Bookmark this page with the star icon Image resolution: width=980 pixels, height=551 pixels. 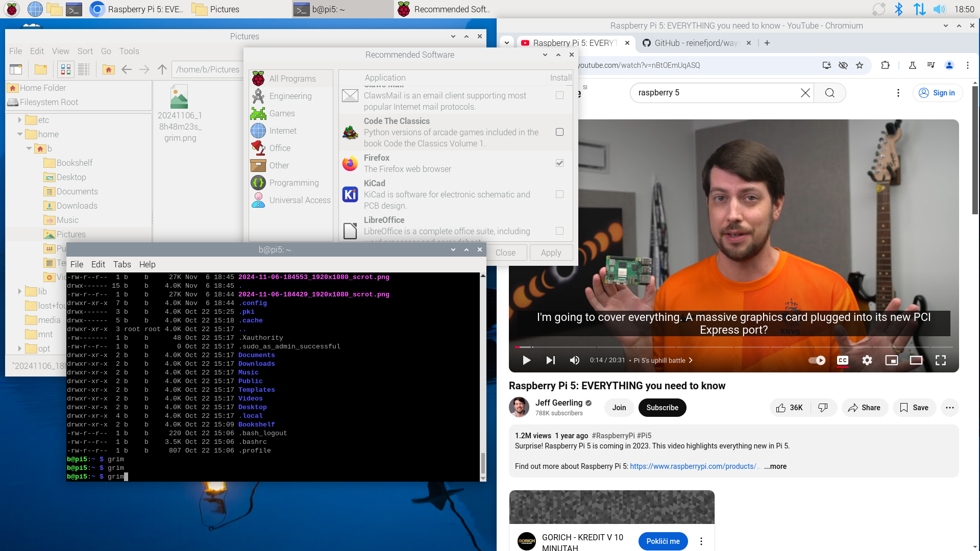click(860, 65)
